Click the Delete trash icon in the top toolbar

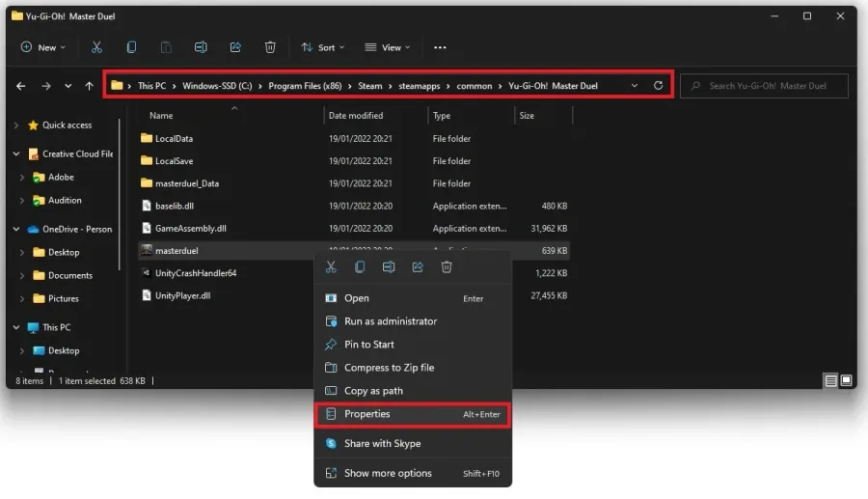click(270, 47)
